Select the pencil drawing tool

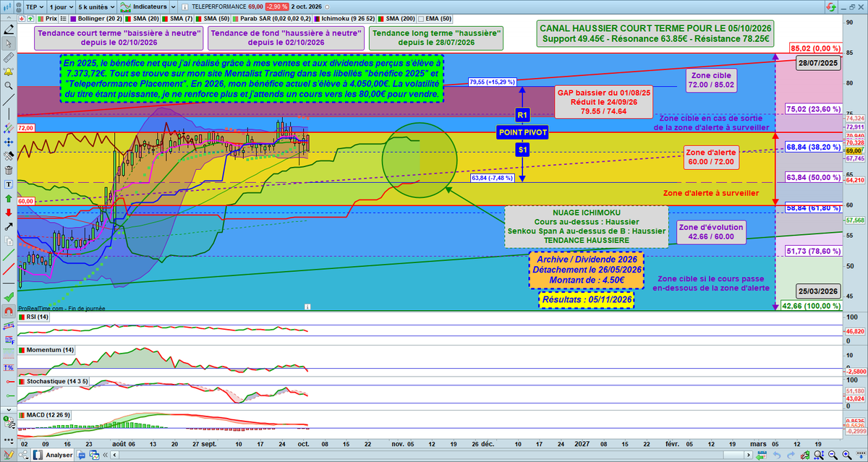tap(9, 30)
